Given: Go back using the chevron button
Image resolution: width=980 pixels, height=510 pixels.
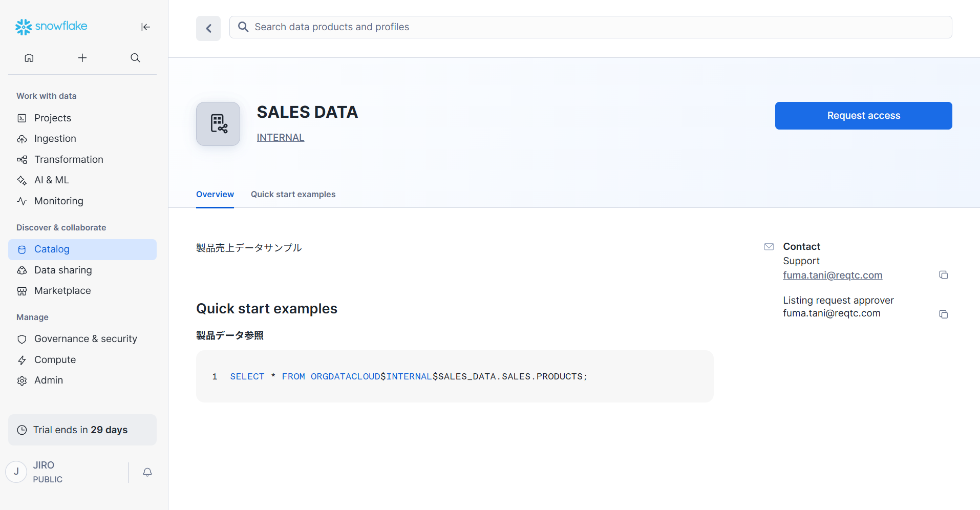Looking at the screenshot, I should pos(208,28).
